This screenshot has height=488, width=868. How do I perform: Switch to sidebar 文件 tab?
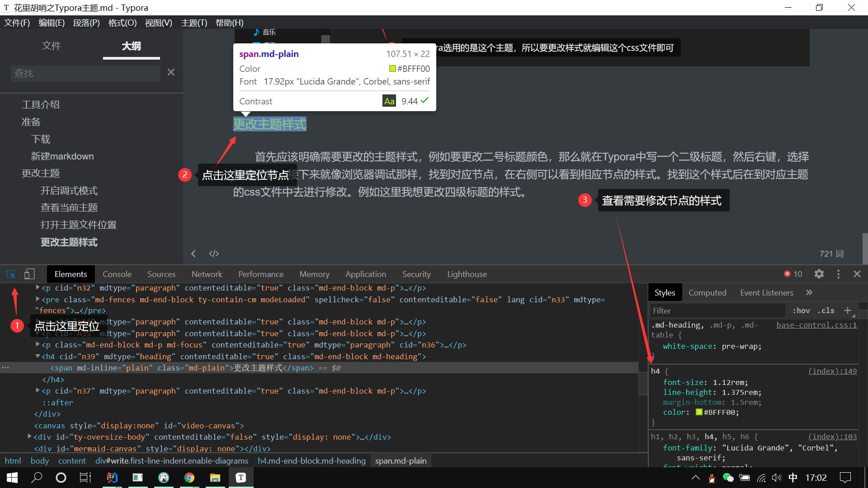pos(52,46)
